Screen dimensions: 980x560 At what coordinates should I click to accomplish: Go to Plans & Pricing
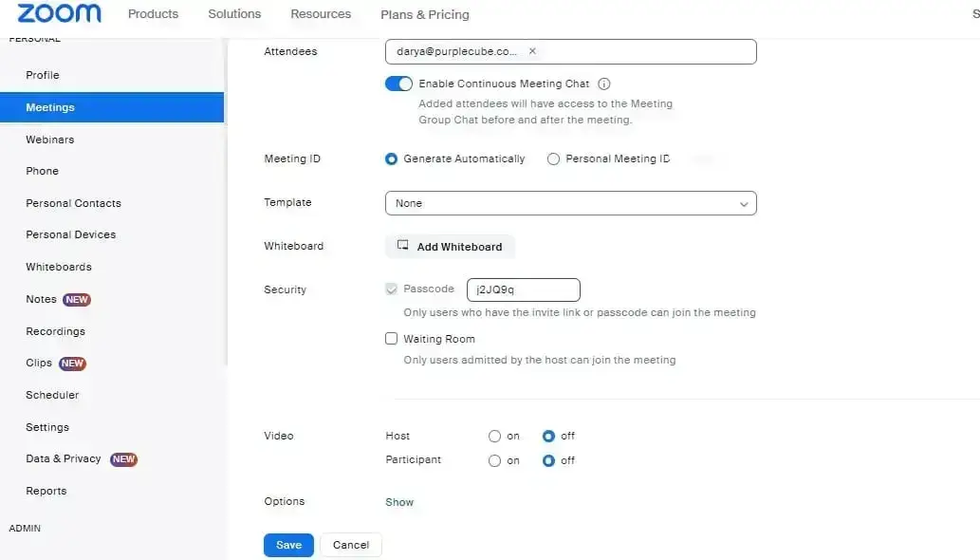425,14
